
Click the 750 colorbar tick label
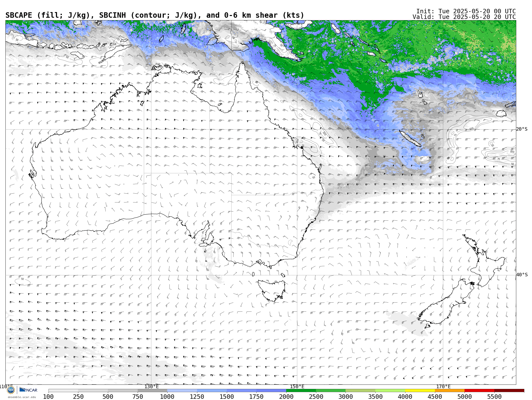click(138, 397)
